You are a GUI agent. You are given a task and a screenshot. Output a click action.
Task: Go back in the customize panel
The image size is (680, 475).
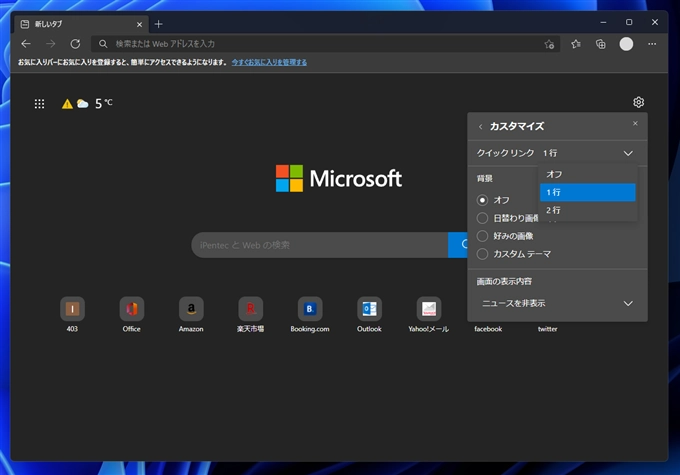(480, 127)
